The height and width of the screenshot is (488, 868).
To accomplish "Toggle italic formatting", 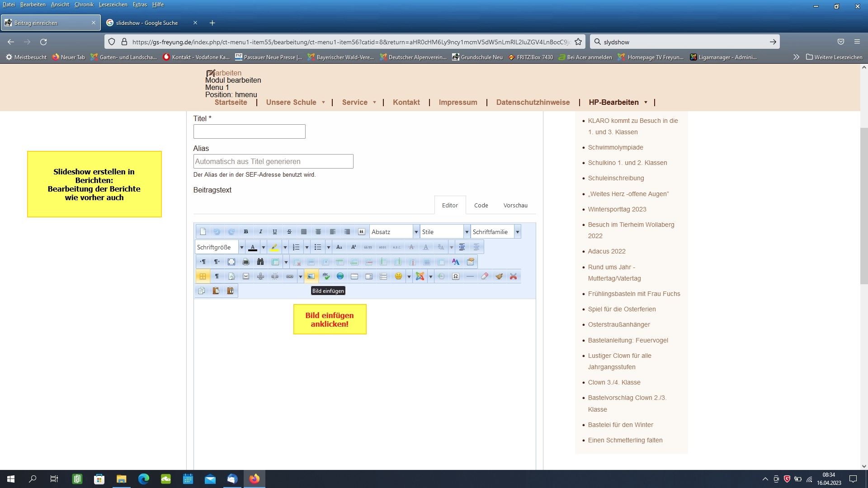I will [x=260, y=231].
